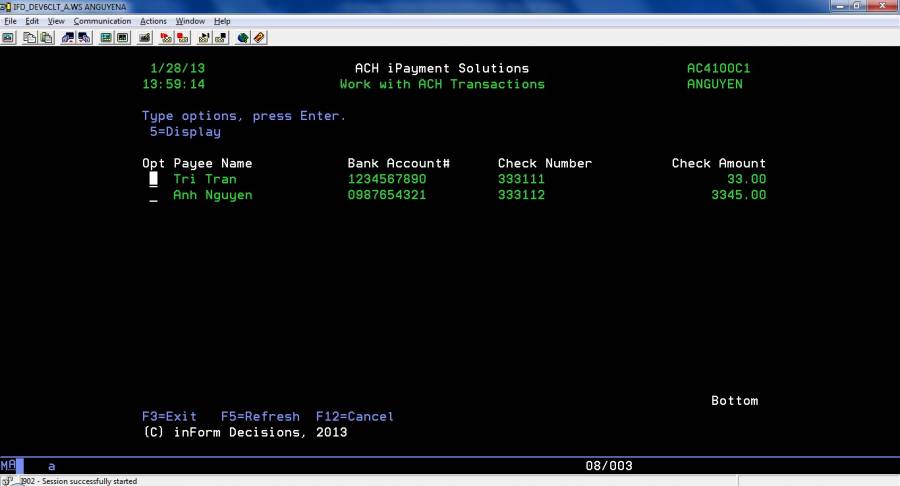Click the Paste clipboard toolbar icon
The image size is (900, 486).
(x=46, y=38)
